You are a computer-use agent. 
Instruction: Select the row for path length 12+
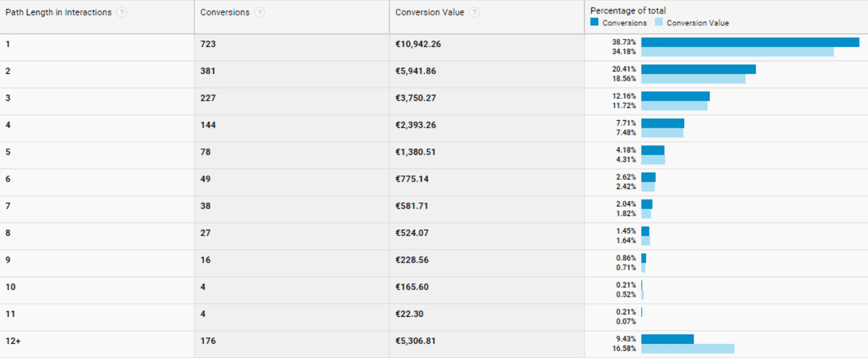tap(434, 344)
